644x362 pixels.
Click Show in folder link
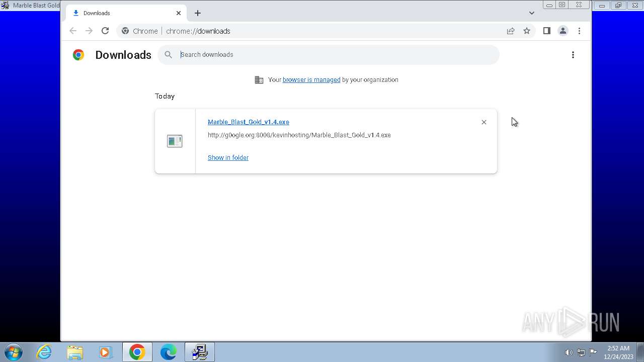tap(228, 158)
